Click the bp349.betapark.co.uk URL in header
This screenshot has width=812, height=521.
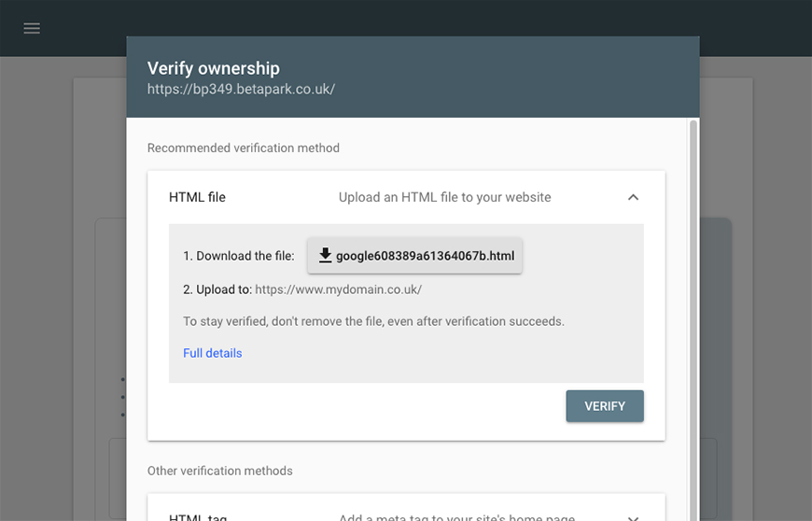[x=241, y=89]
